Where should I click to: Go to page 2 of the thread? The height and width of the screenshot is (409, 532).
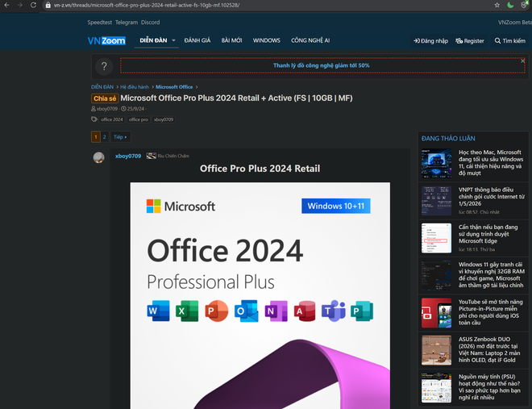pyautogui.click(x=105, y=137)
